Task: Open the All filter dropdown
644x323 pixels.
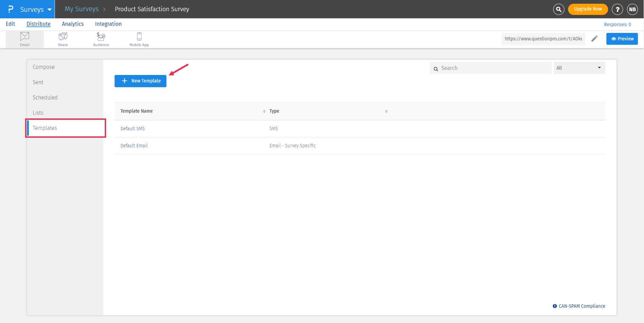Action: 579,68
